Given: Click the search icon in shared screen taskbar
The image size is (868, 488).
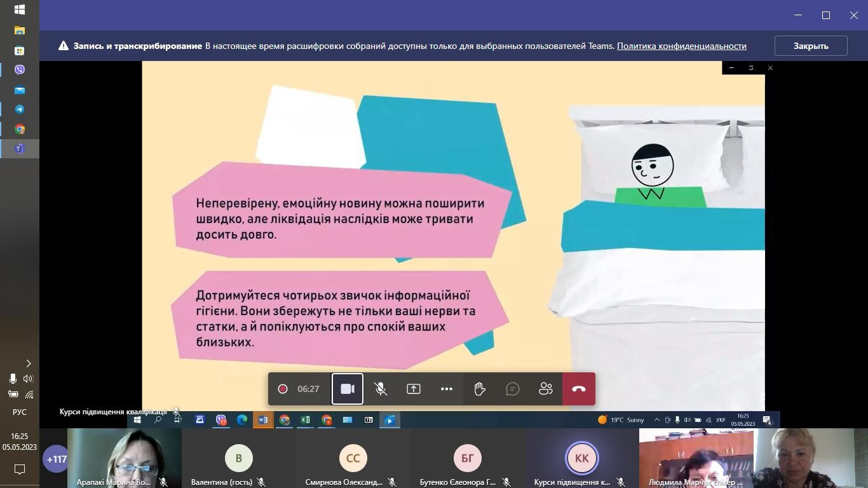Looking at the screenshot, I should click(x=158, y=419).
